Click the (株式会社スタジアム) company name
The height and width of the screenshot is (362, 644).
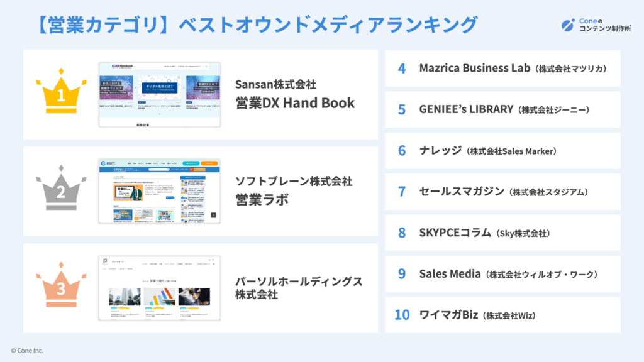548,192
